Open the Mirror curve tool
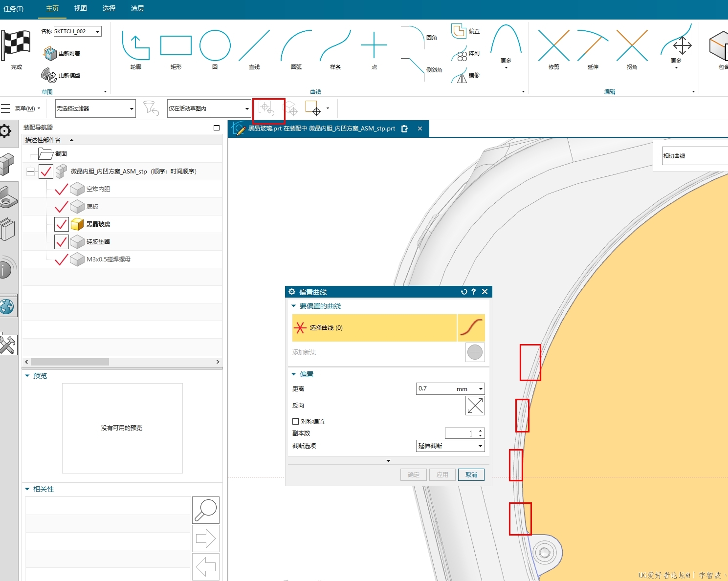Image resolution: width=728 pixels, height=581 pixels. click(x=460, y=75)
